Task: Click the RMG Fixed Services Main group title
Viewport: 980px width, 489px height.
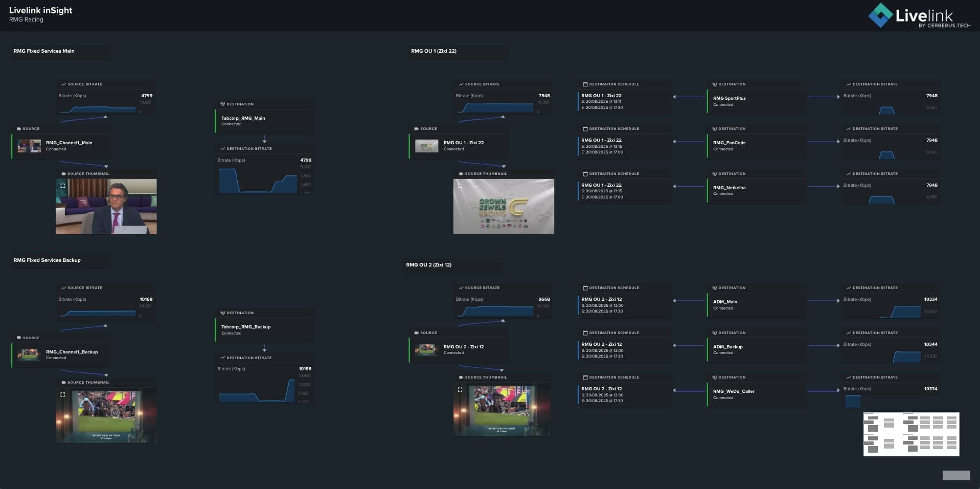Action: click(44, 51)
